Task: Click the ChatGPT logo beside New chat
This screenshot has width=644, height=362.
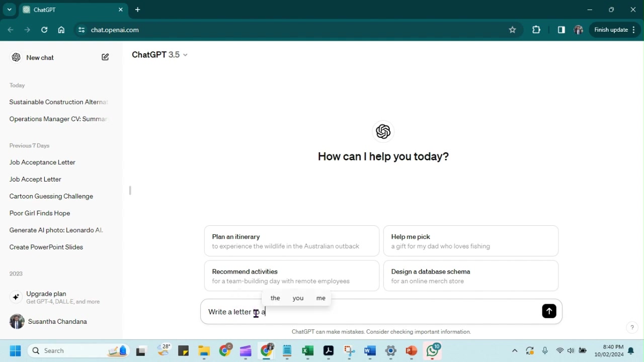Action: (16, 57)
